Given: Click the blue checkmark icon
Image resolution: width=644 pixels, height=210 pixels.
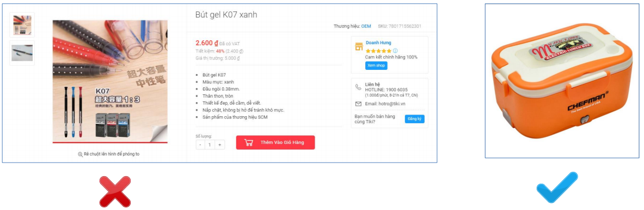Looking at the screenshot, I should pyautogui.click(x=557, y=187).
